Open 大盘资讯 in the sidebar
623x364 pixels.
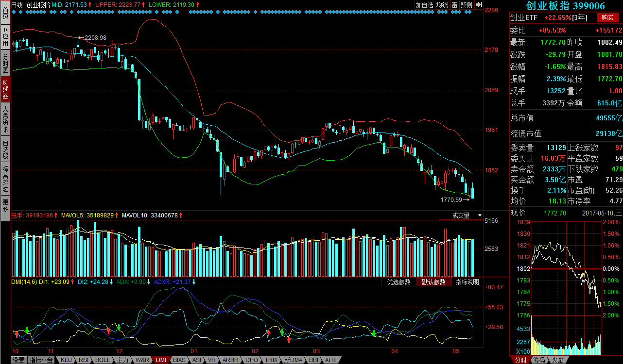pyautogui.click(x=5, y=119)
